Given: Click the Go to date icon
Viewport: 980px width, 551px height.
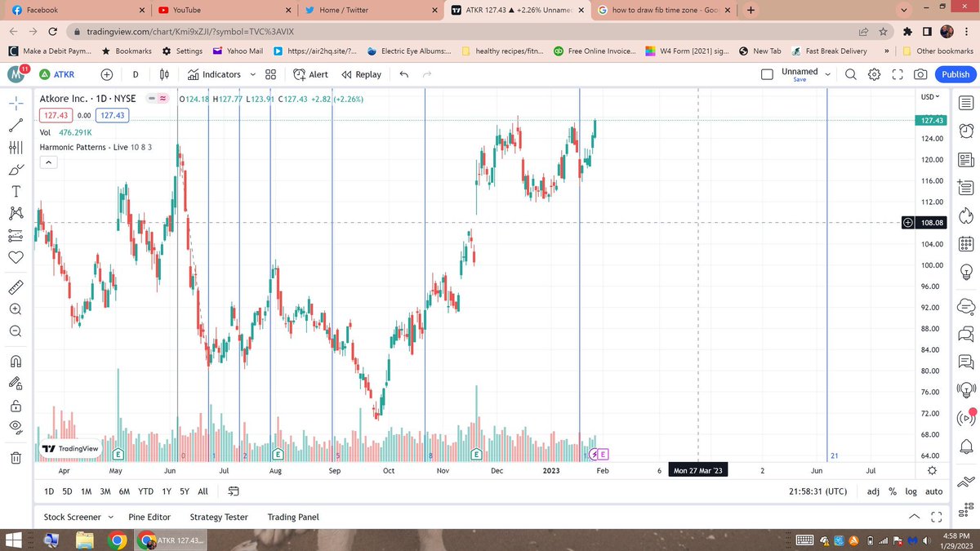Looking at the screenshot, I should tap(234, 491).
